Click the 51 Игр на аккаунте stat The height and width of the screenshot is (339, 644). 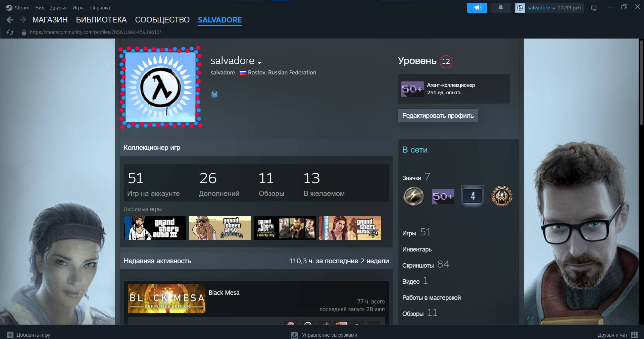153,184
